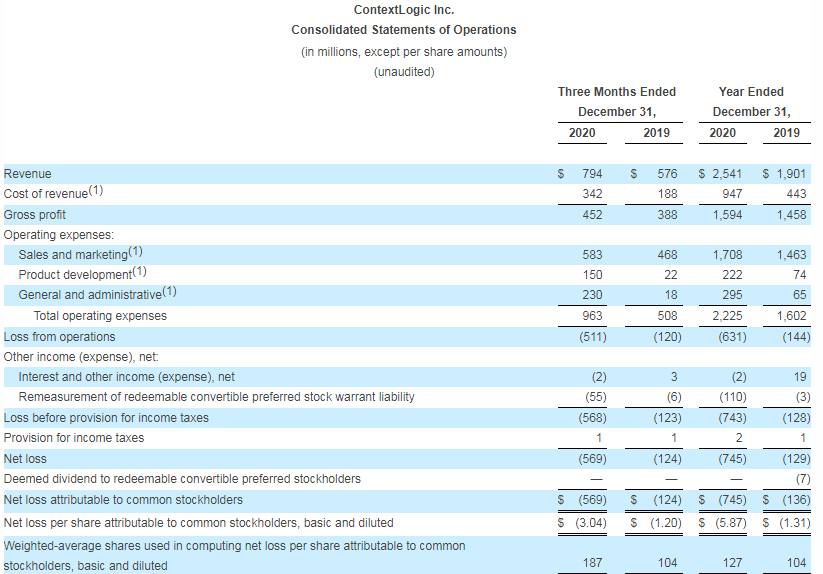This screenshot has width=823, height=574.
Task: Select the Deemed dividend row label
Action: (182, 478)
